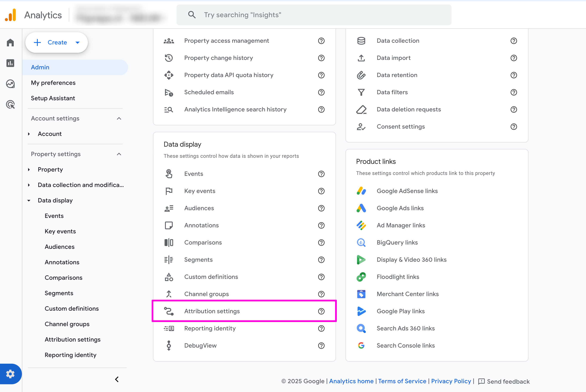This screenshot has width=586, height=392.
Task: Open the Home icon in left rail
Action: coord(10,43)
